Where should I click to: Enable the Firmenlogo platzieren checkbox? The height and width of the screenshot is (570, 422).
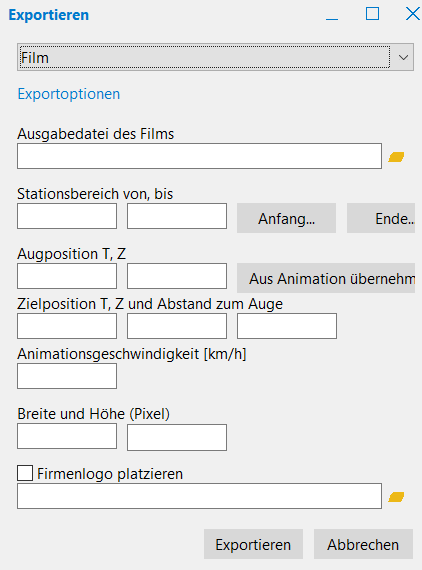pyautogui.click(x=25, y=473)
